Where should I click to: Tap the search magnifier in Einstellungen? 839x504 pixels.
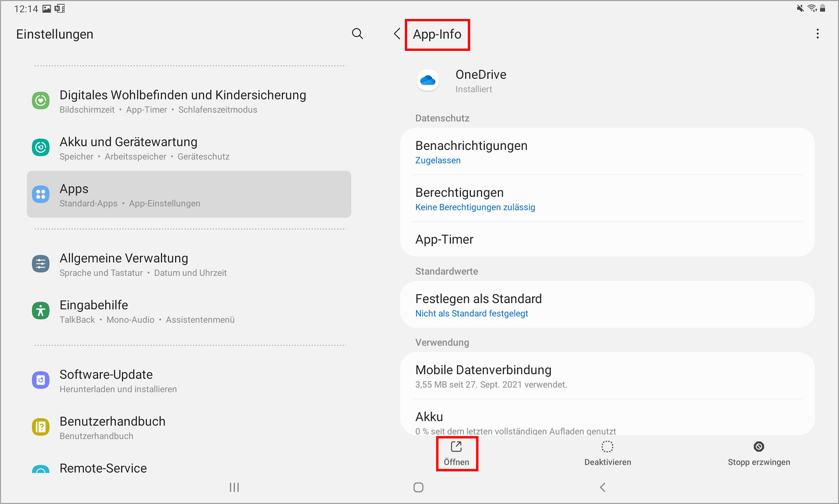coord(357,34)
